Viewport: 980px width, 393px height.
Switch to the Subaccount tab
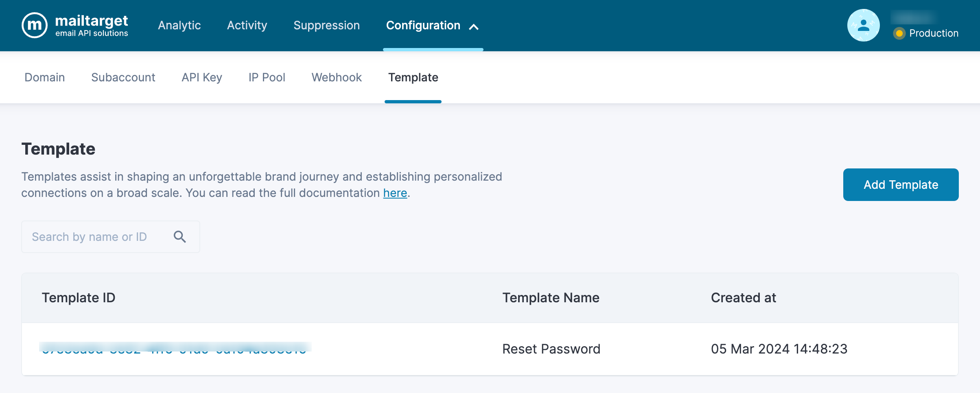coord(123,77)
